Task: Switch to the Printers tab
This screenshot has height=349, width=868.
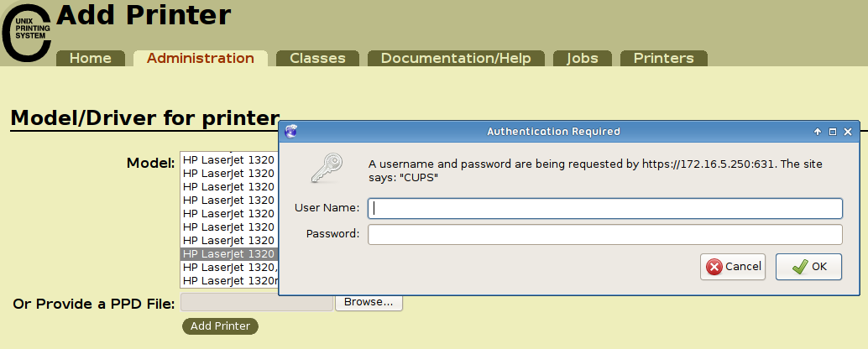Action: [664, 58]
